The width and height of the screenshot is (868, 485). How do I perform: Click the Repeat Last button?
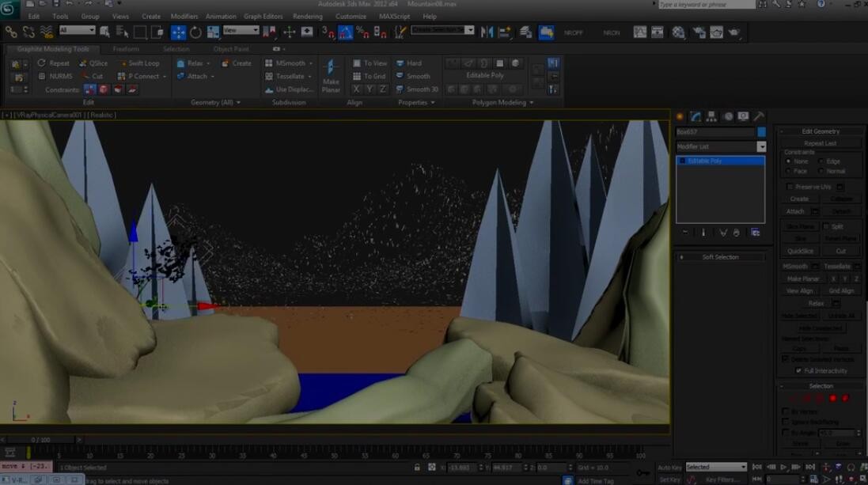point(820,143)
